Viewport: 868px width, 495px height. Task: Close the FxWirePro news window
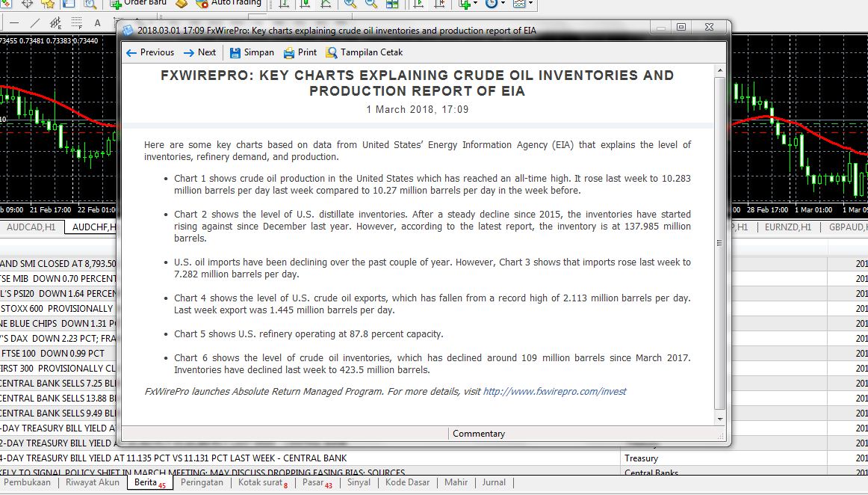[709, 27]
